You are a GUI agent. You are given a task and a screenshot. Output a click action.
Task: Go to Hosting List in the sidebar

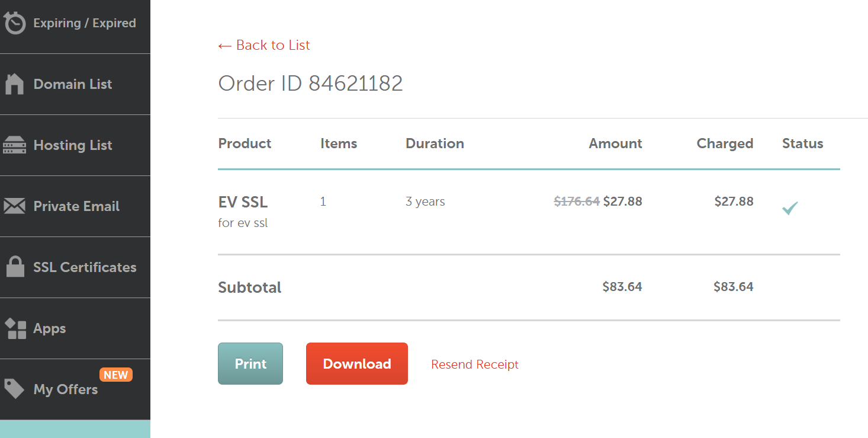pyautogui.click(x=73, y=145)
